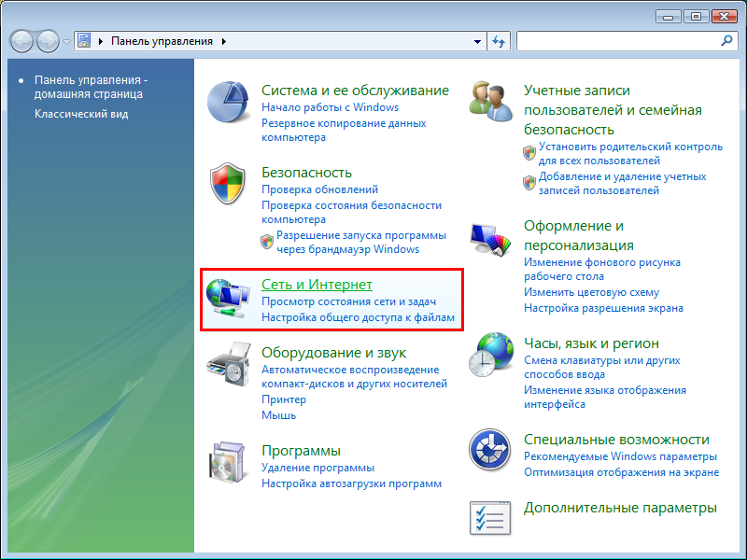Open Оборудование и звук heading

click(x=334, y=353)
